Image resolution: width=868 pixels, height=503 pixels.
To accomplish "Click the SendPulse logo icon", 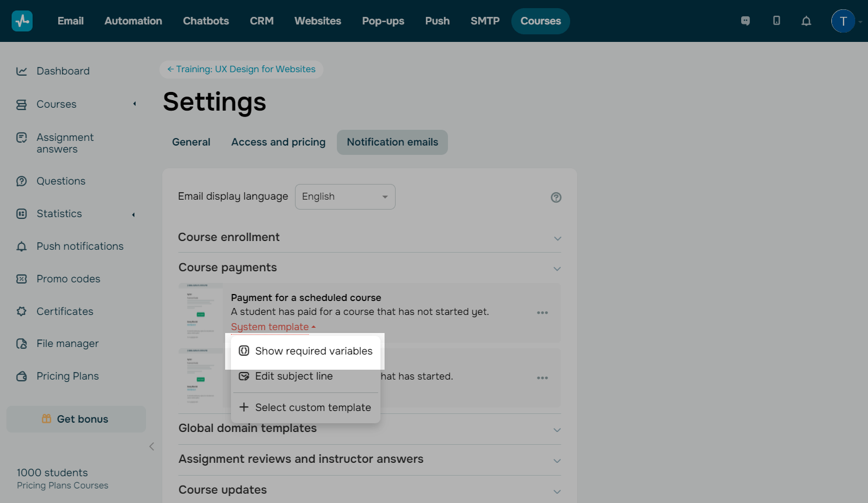I will coord(22,21).
